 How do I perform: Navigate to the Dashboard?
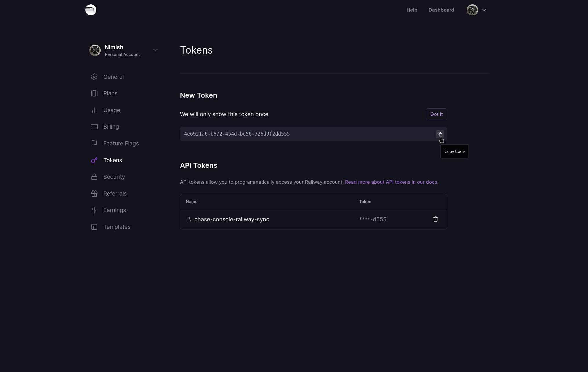coord(441,10)
